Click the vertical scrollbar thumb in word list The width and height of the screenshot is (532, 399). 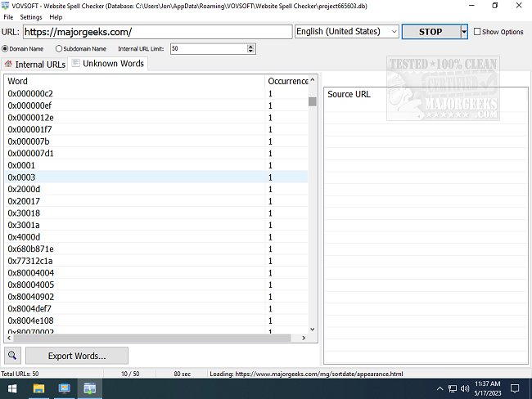click(x=313, y=101)
